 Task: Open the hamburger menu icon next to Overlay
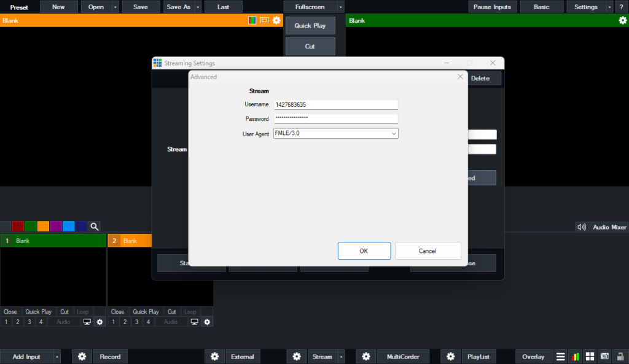pos(560,356)
